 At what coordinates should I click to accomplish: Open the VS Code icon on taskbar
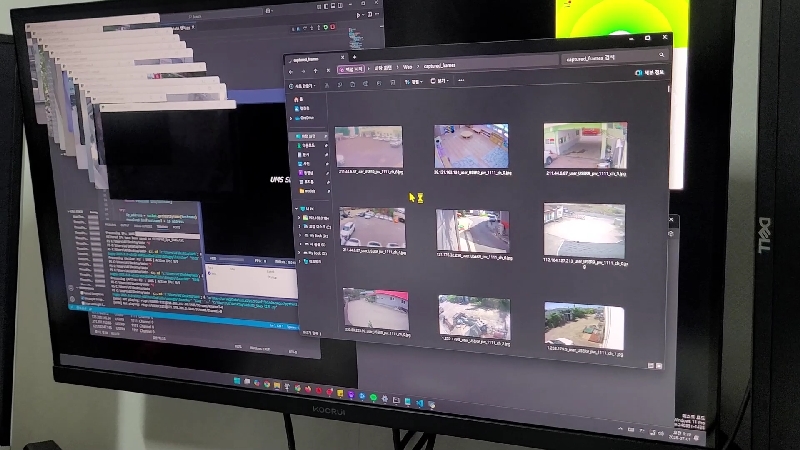click(420, 402)
